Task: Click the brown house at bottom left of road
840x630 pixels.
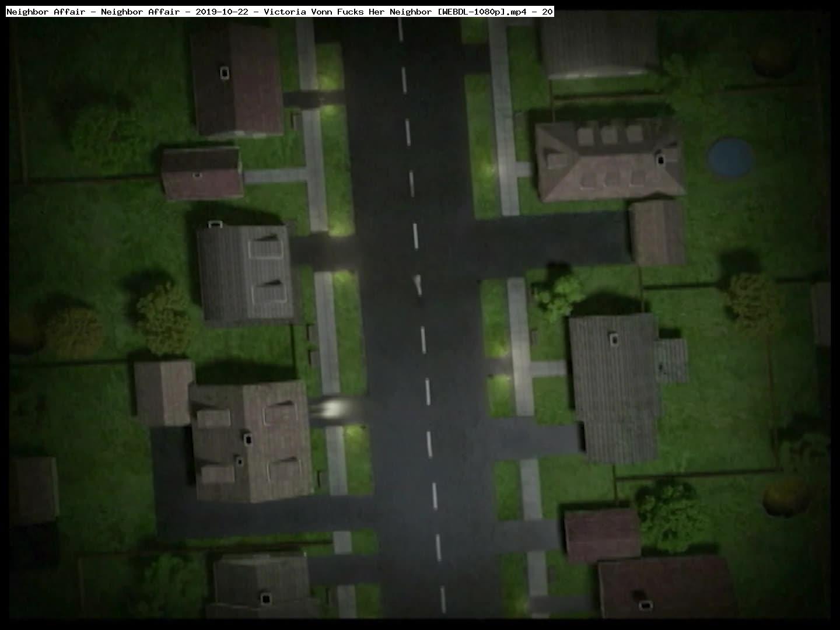Action: (x=251, y=441)
